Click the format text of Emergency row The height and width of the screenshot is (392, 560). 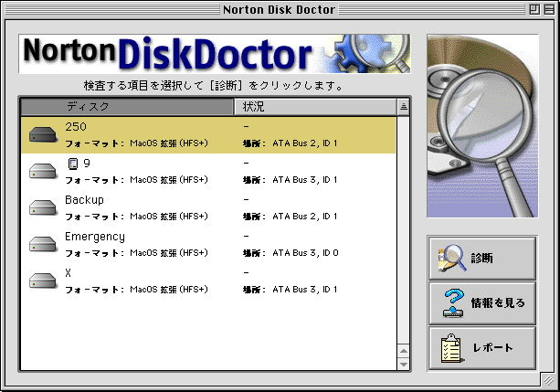136,253
